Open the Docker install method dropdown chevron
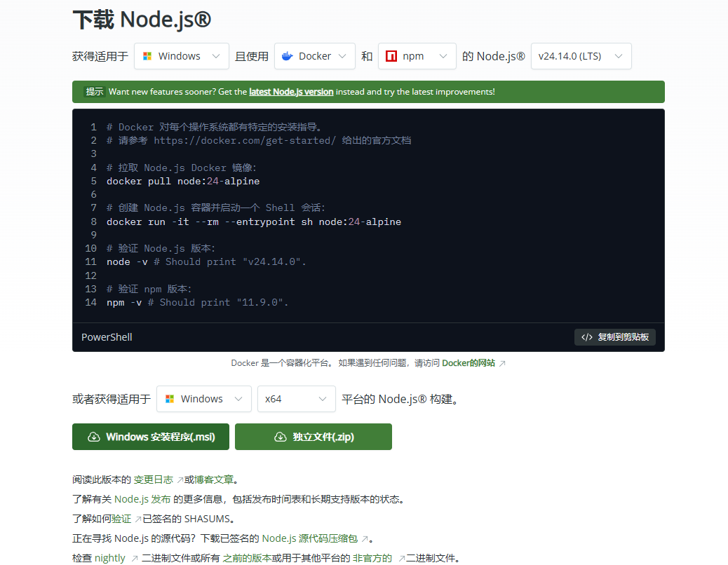This screenshot has width=728, height=565. pyautogui.click(x=342, y=56)
